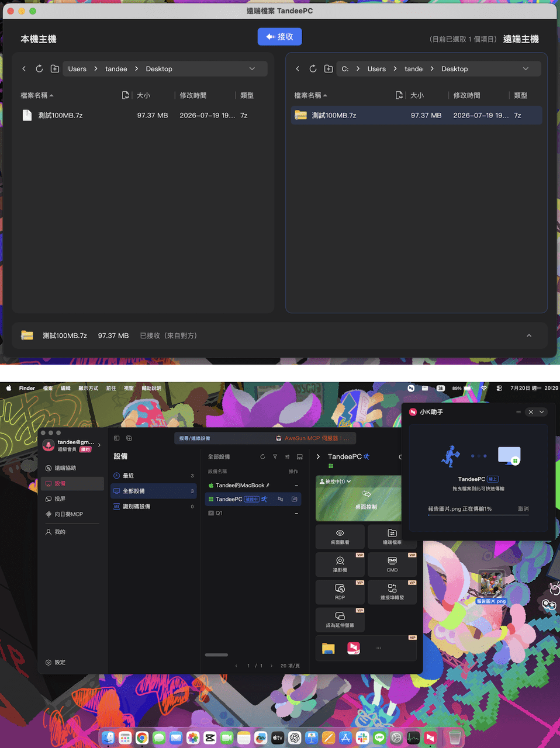Open Control Center in menu bar
The image size is (560, 748).
[x=499, y=388]
